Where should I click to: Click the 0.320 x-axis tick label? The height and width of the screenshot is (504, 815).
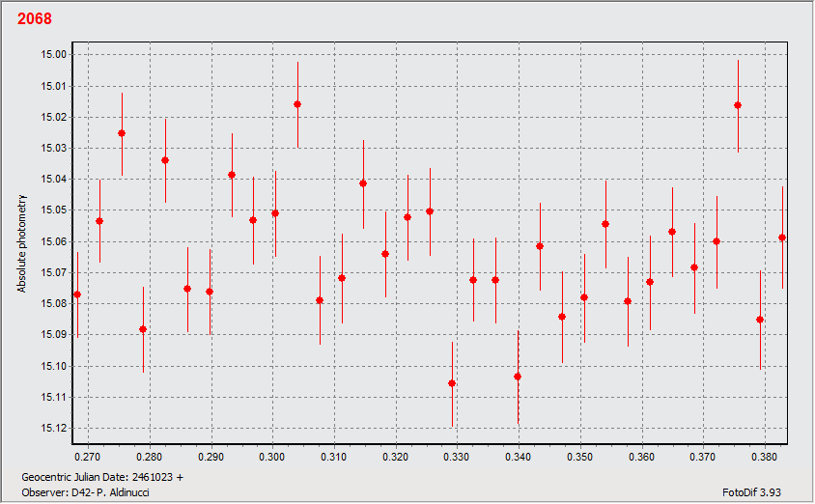point(395,456)
